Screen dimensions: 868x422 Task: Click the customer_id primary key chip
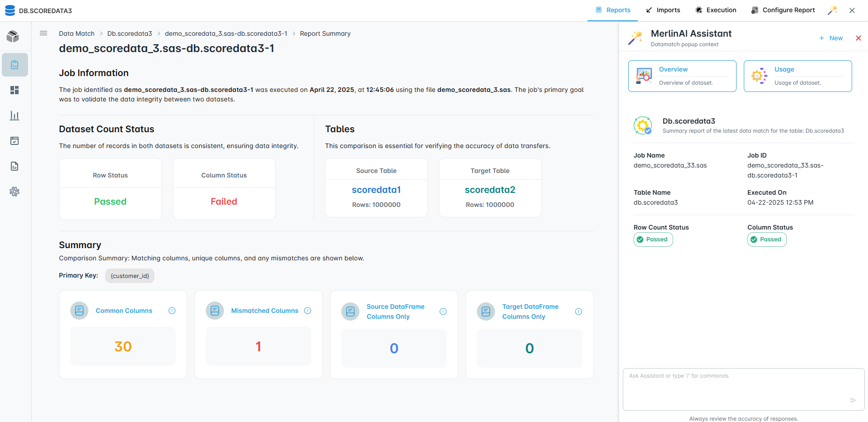click(x=130, y=276)
